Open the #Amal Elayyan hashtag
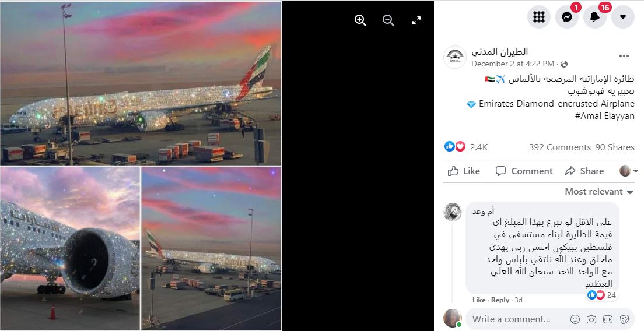644x331 pixels. (x=607, y=116)
